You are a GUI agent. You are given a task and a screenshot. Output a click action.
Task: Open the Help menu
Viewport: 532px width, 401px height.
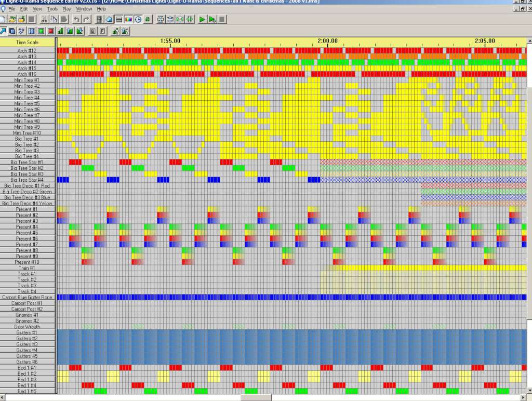[x=101, y=9]
